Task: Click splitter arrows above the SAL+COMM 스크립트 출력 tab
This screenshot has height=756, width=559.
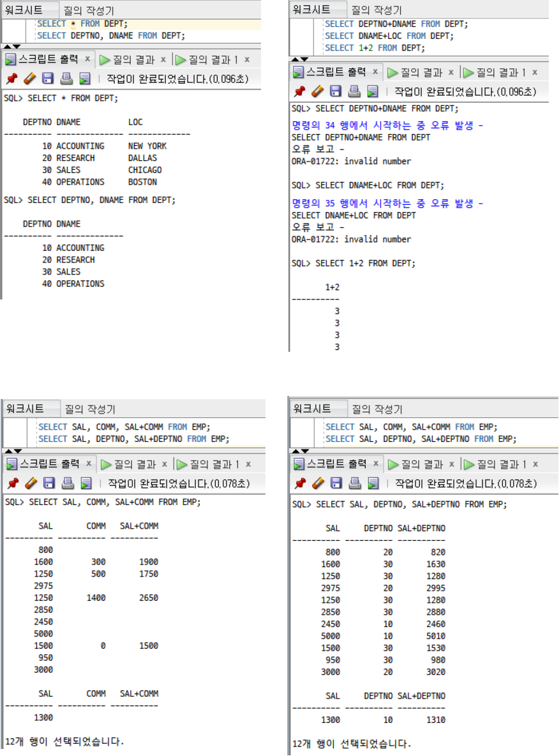Action: coord(13,451)
